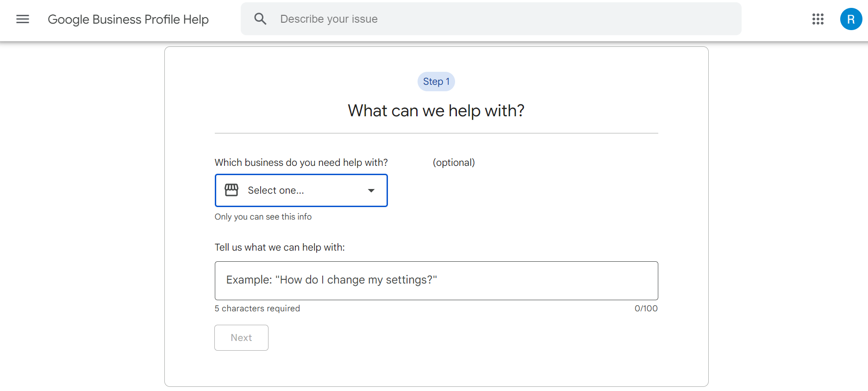This screenshot has width=868, height=391.
Task: Go to Google Business Profile Help home
Action: pos(128,19)
